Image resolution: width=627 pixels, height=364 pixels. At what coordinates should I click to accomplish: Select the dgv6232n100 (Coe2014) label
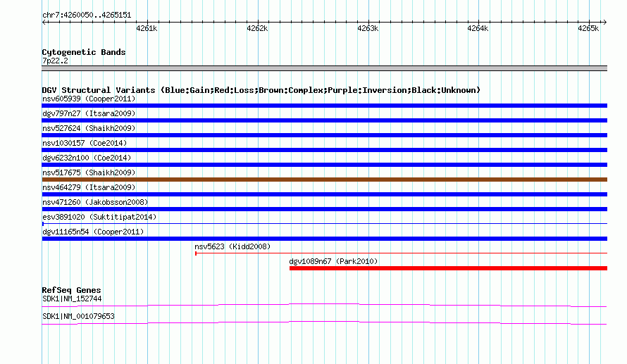[x=87, y=158]
